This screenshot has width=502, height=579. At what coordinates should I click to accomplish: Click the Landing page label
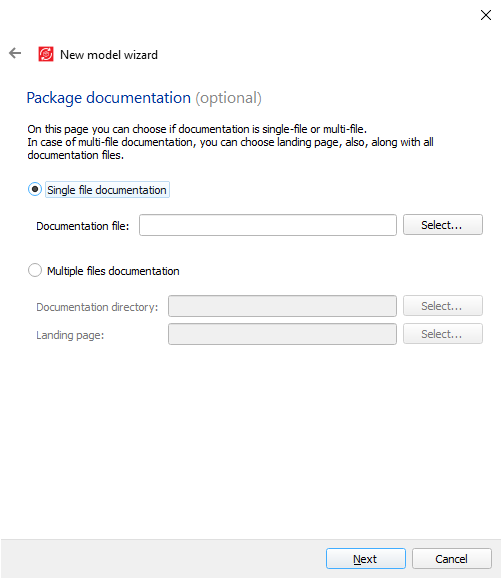(70, 335)
